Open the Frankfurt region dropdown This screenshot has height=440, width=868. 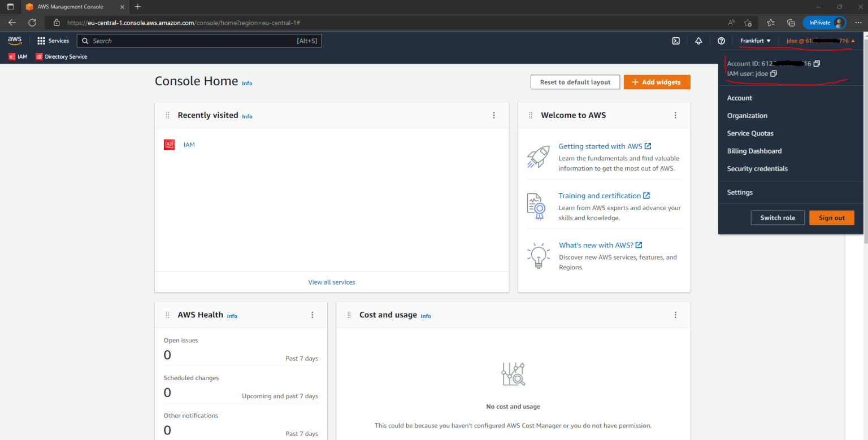[755, 40]
